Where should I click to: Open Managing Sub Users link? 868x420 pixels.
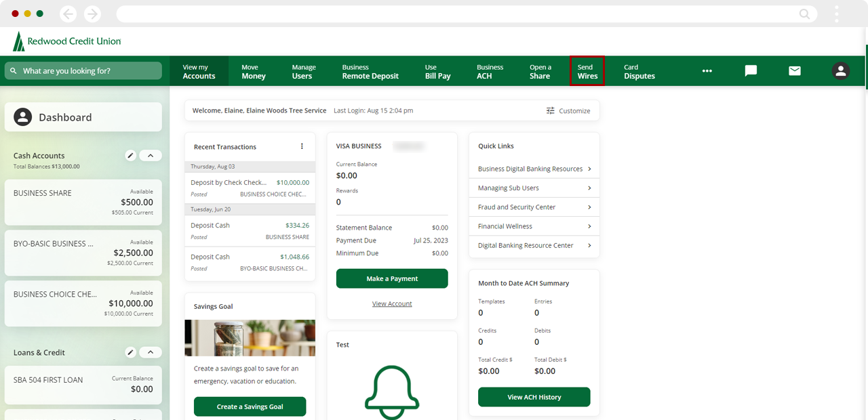[x=509, y=188]
